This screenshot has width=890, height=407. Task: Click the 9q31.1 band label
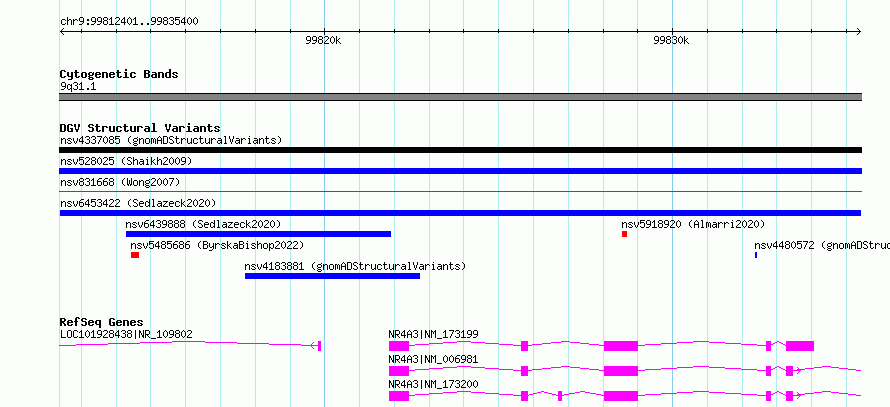tap(78, 87)
